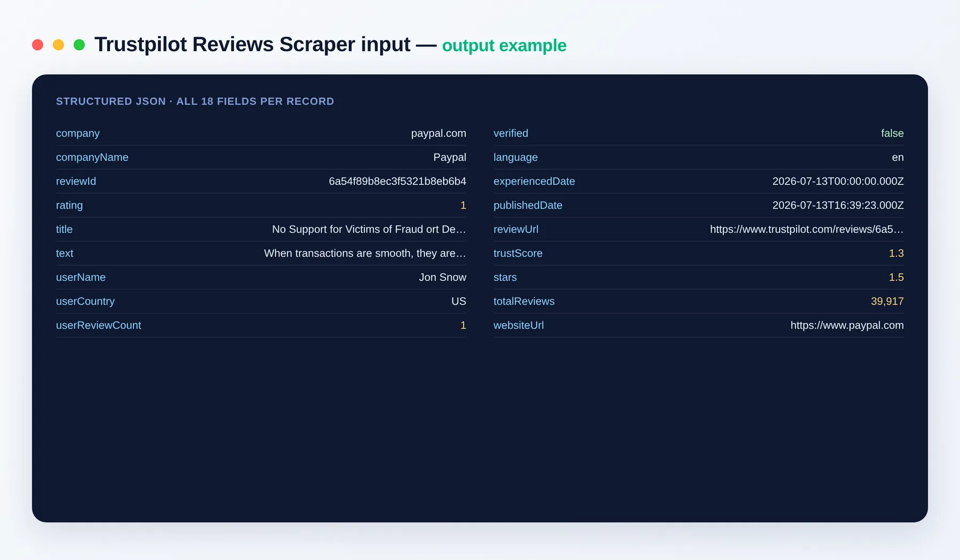Select the 'stars' field label
Screen dimensions: 960x560
pyautogui.click(x=505, y=277)
